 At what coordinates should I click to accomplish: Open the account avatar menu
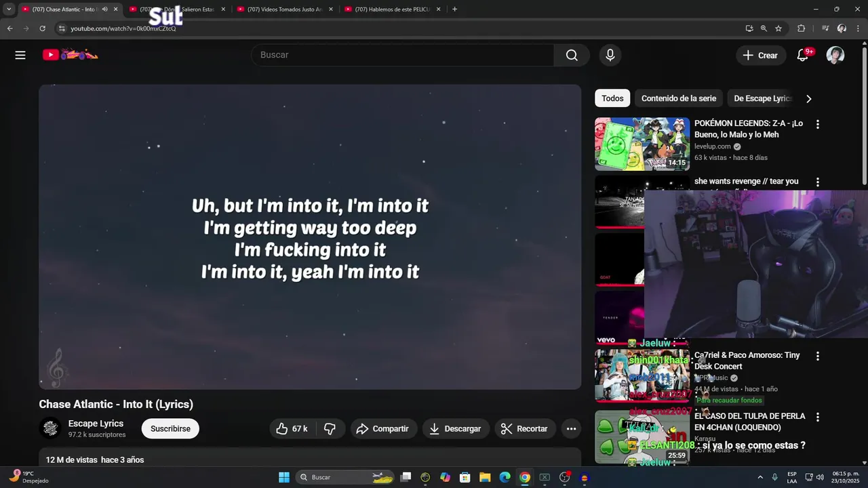[x=835, y=55]
